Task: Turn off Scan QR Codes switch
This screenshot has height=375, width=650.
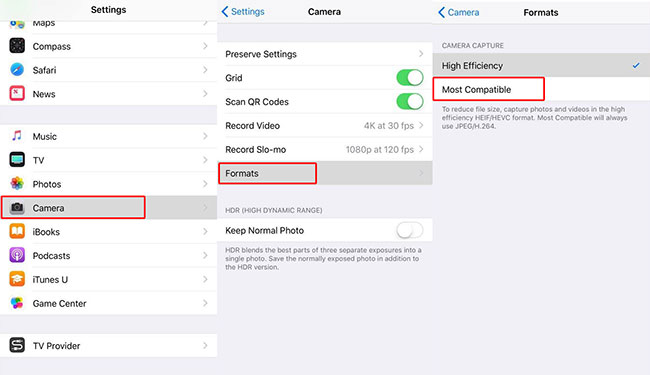Action: click(410, 102)
